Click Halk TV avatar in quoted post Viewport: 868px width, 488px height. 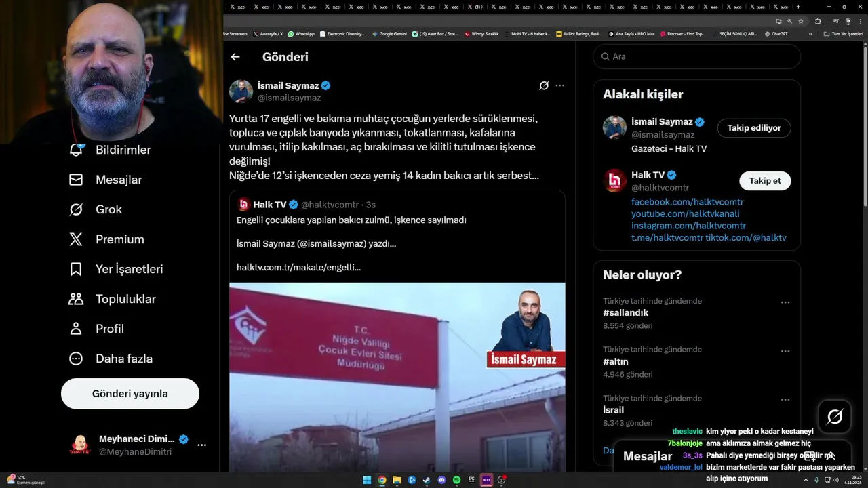(243, 205)
